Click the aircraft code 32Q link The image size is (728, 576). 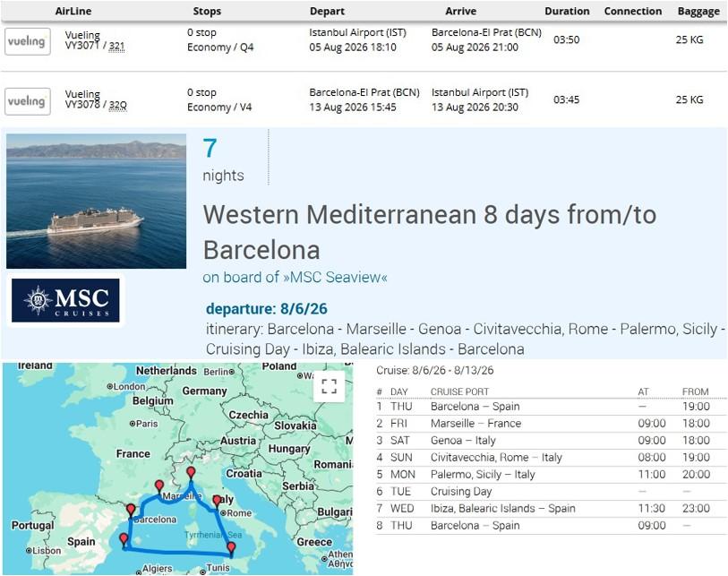click(117, 106)
